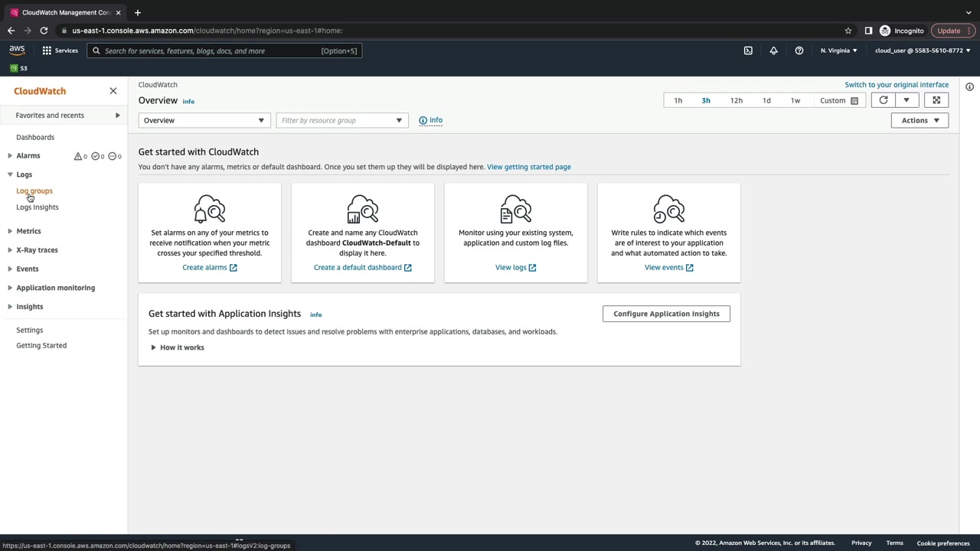The width and height of the screenshot is (980, 551).
Task: Click the AWS logo home icon
Action: click(17, 51)
